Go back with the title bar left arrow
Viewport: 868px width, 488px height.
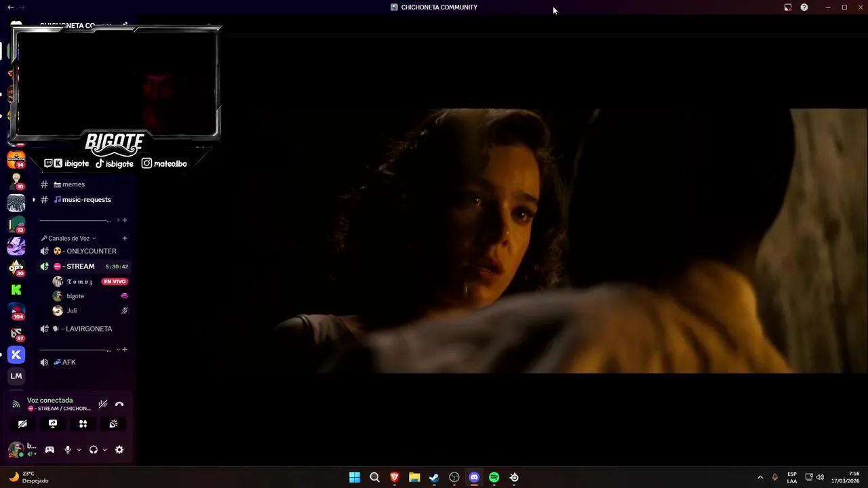(x=10, y=7)
